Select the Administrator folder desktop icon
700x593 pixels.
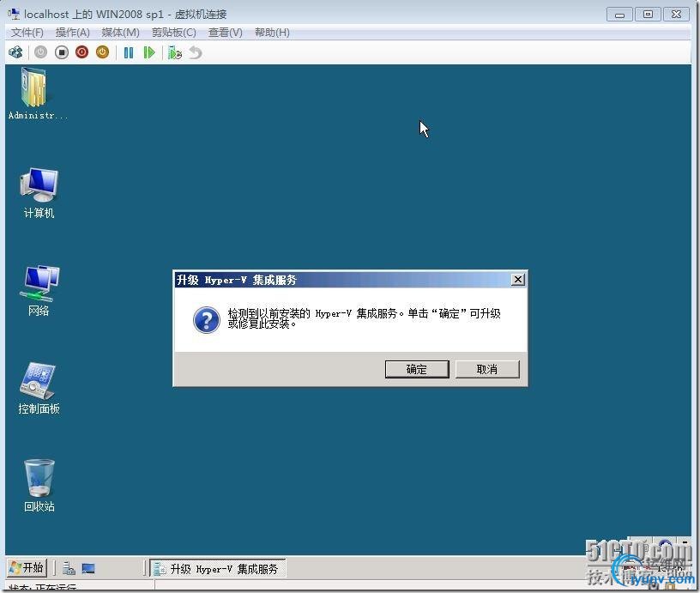(37, 94)
